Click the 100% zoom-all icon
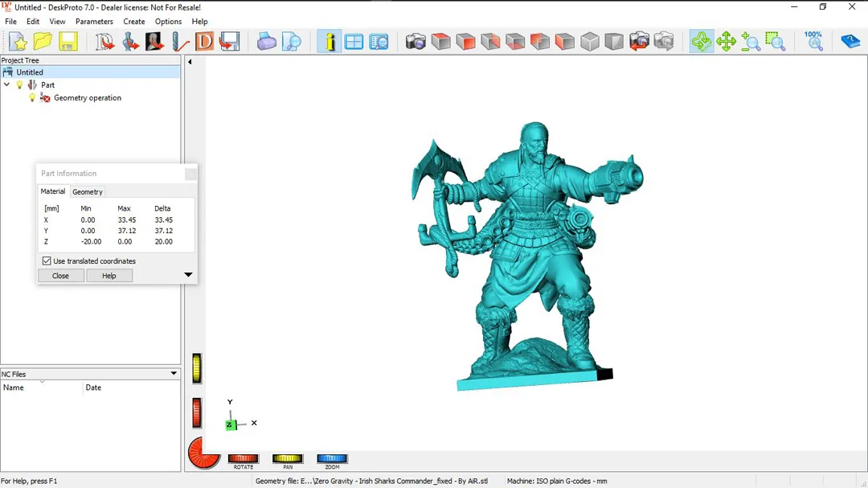 (813, 42)
